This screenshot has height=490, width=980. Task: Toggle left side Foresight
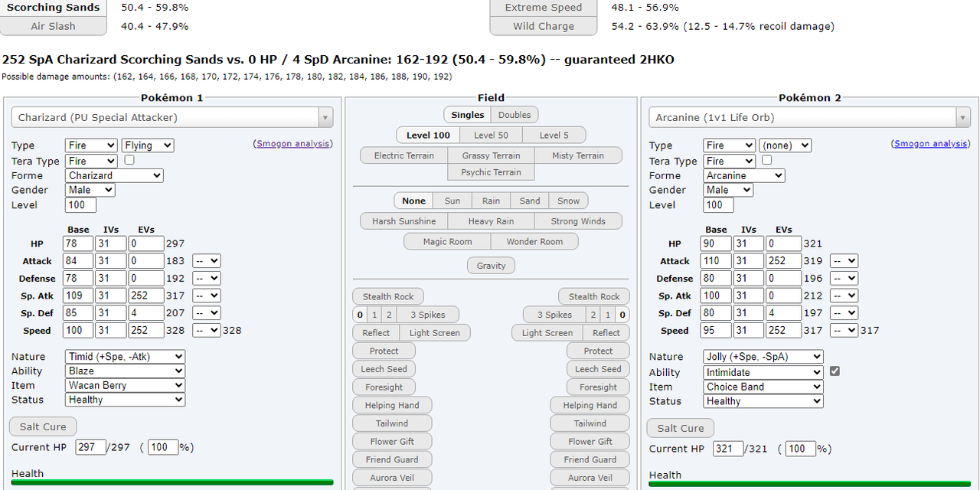click(x=384, y=387)
